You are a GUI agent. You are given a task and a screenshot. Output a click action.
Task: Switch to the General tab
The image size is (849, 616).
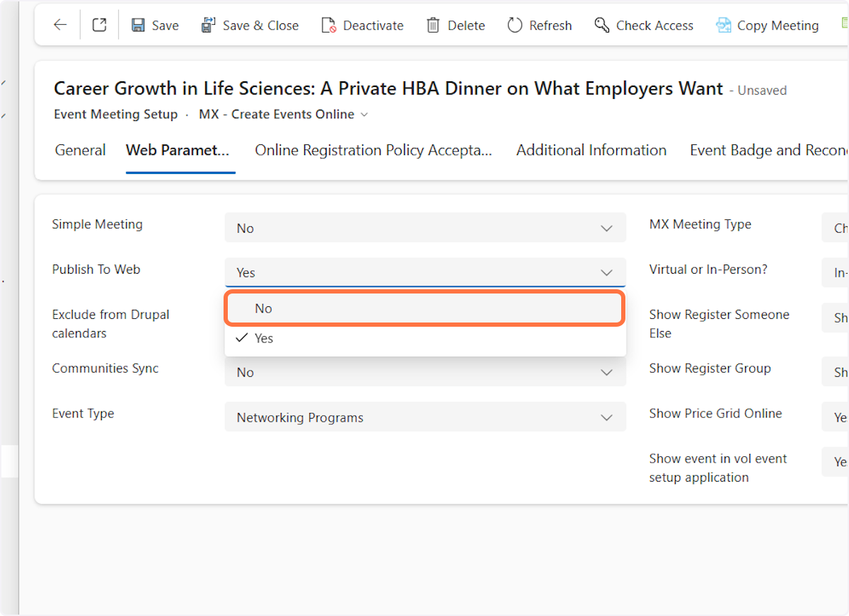point(80,150)
